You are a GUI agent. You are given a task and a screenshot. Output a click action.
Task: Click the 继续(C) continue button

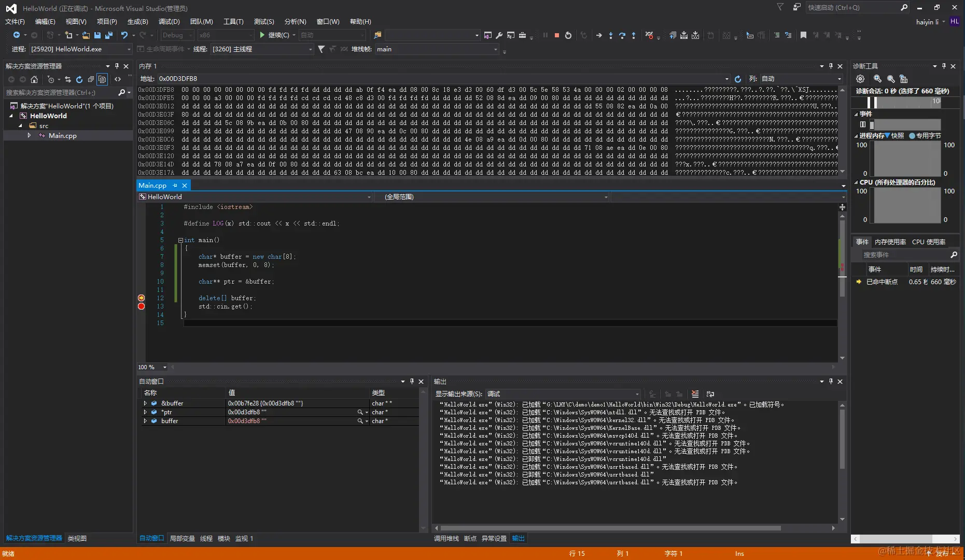274,35
